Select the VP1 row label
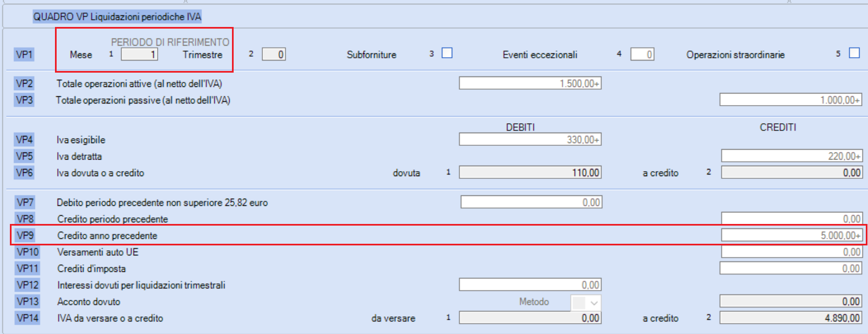Image resolution: width=868 pixels, height=334 pixels. [24, 54]
